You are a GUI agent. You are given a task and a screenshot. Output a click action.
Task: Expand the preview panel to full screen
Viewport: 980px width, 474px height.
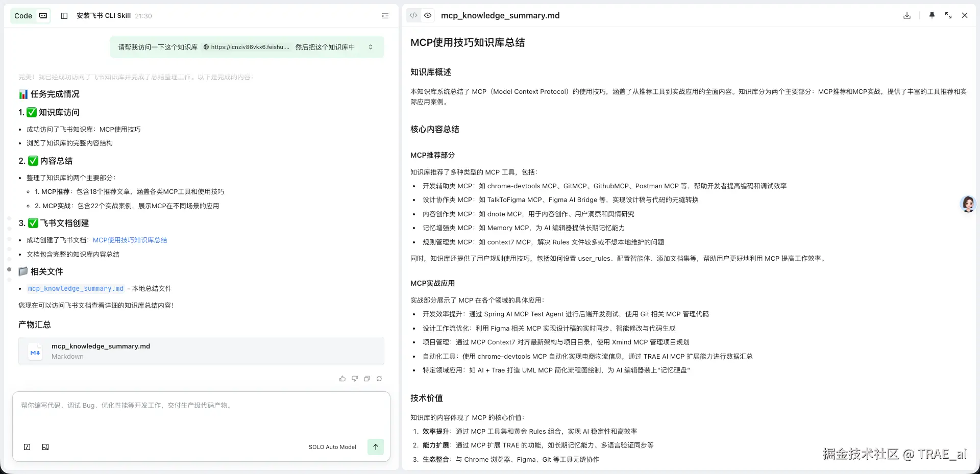coord(948,15)
